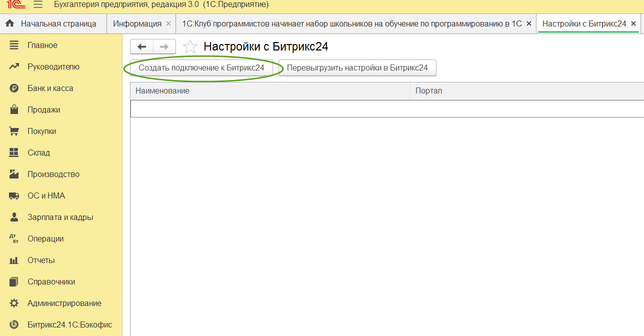This screenshot has height=336, width=644.
Task: Close the Настройки с Битрикс24 tab
Action: 633,23
